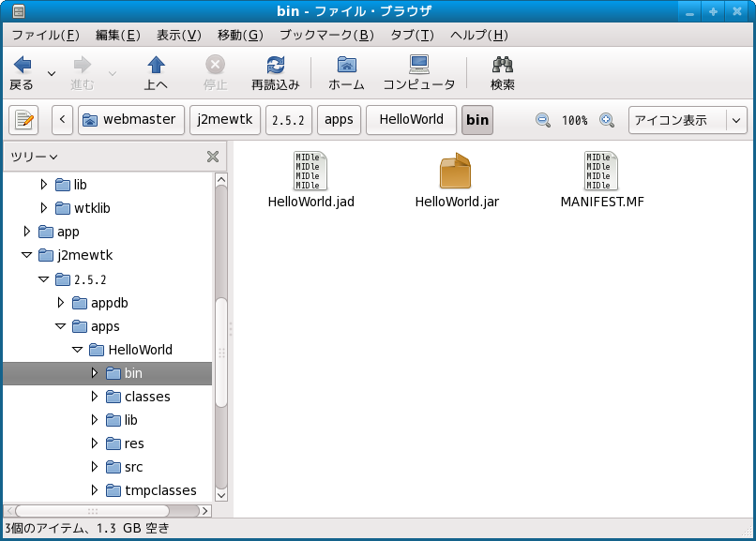Viewport: 756px width, 541px height.
Task: Jump to 2.5.2 path button
Action: (288, 119)
